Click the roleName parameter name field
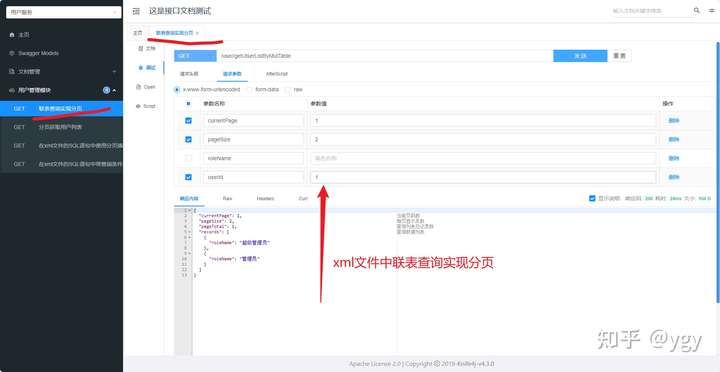This screenshot has width=720, height=372. 253,158
